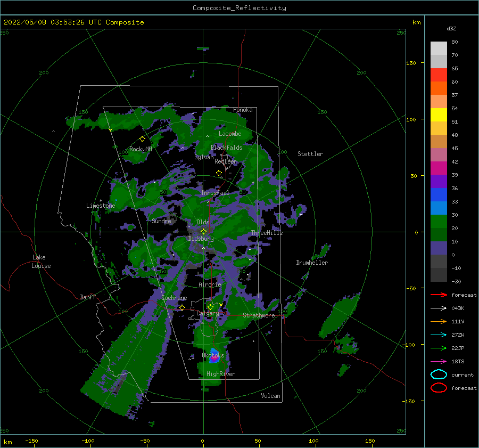Select the Blackfalds label

point(226,148)
